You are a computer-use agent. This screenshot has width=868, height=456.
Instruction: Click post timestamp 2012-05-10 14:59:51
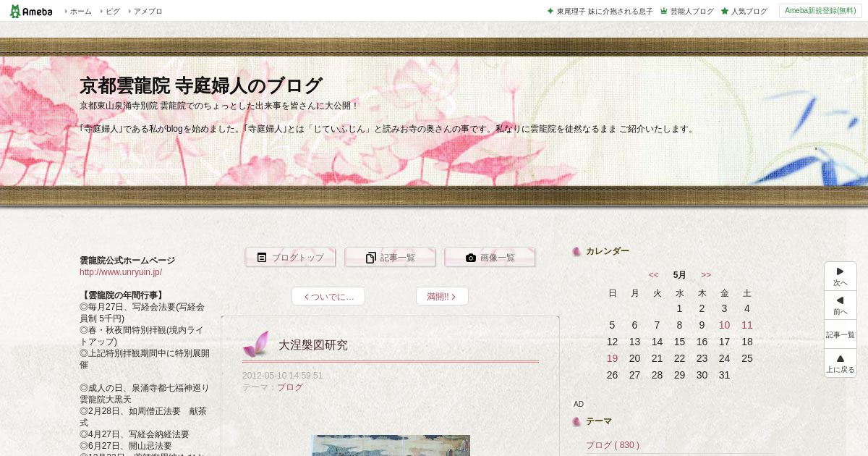coord(283,376)
